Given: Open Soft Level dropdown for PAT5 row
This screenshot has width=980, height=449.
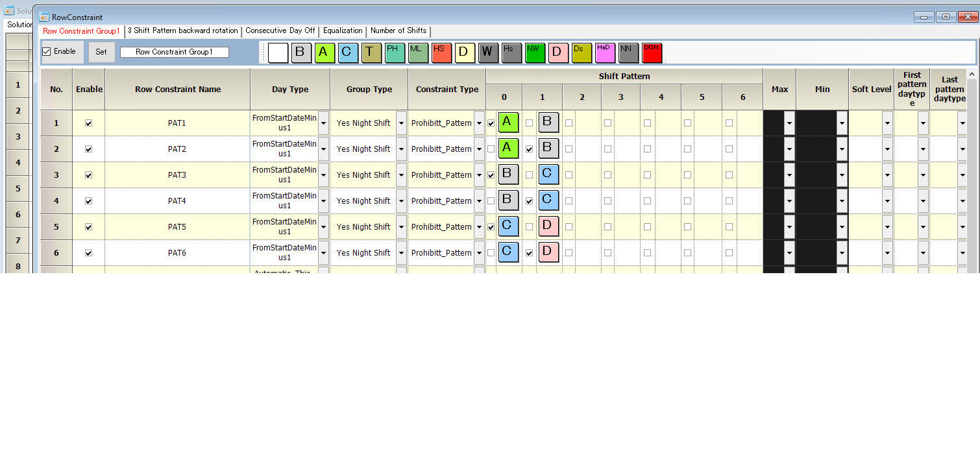Looking at the screenshot, I should [x=887, y=226].
